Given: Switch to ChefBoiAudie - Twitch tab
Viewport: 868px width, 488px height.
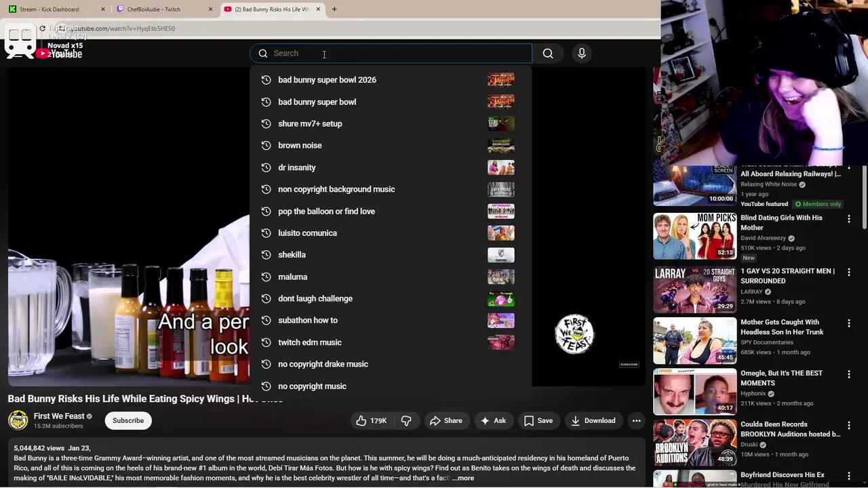Looking at the screenshot, I should (x=163, y=9).
